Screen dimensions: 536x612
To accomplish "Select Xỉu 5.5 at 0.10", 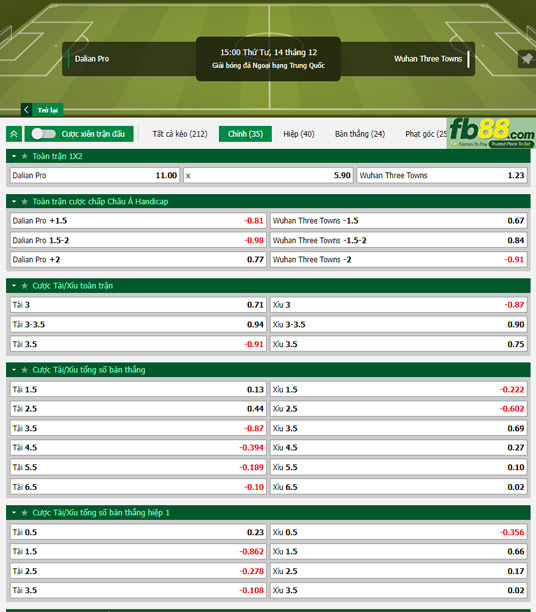I will point(399,467).
